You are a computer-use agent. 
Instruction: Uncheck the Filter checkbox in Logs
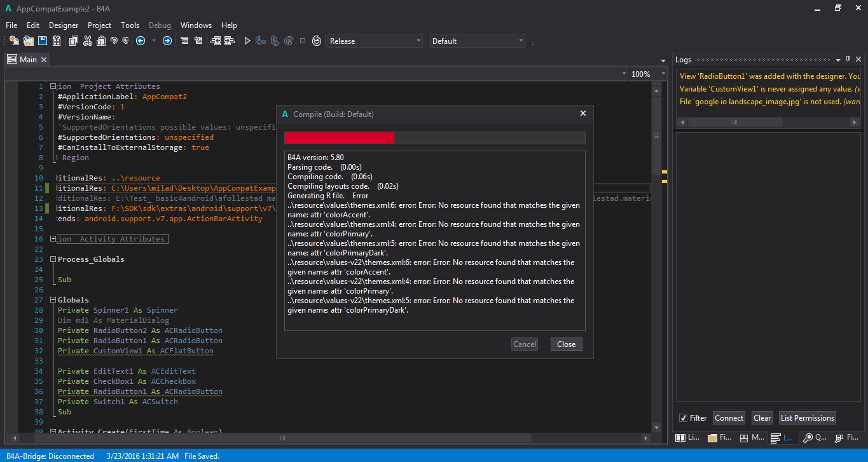pyautogui.click(x=683, y=418)
